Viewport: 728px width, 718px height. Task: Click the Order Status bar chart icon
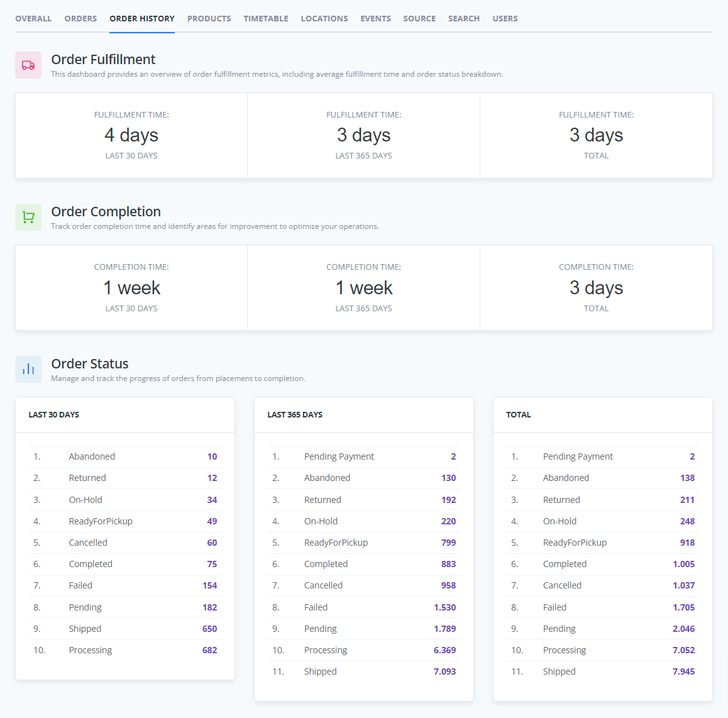(x=28, y=369)
